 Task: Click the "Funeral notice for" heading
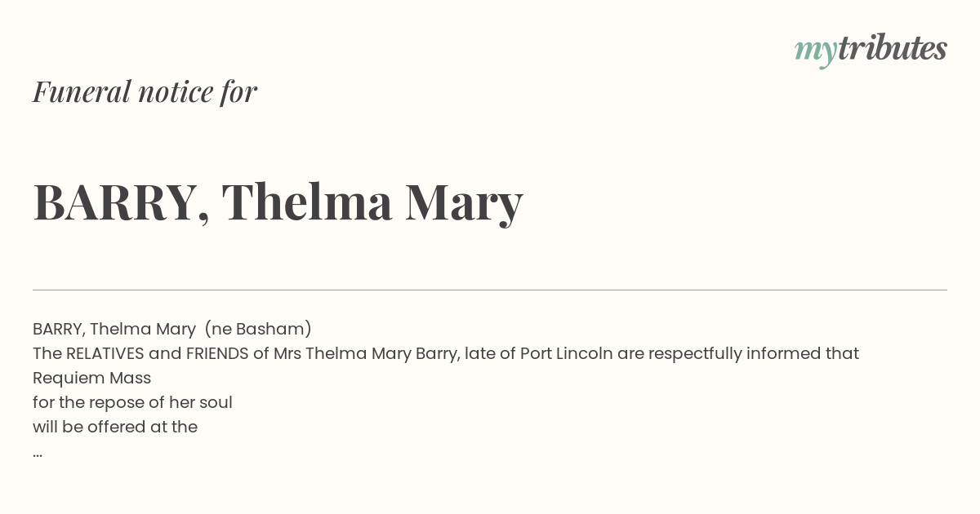click(x=145, y=92)
